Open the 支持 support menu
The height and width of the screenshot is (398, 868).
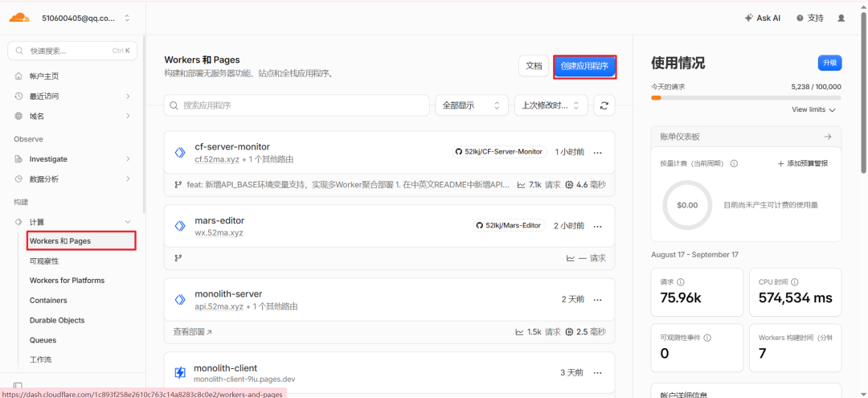[810, 18]
